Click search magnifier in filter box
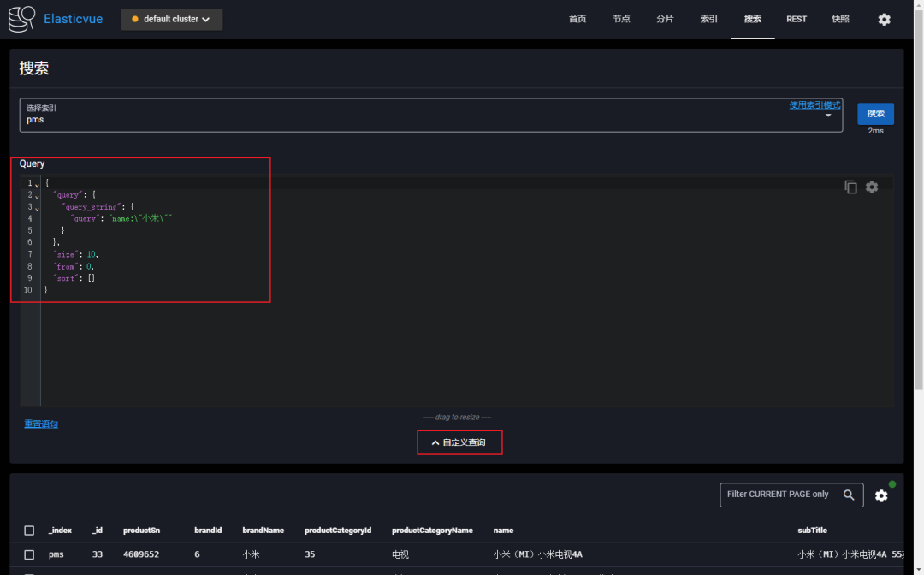Image resolution: width=924 pixels, height=575 pixels. coord(848,495)
